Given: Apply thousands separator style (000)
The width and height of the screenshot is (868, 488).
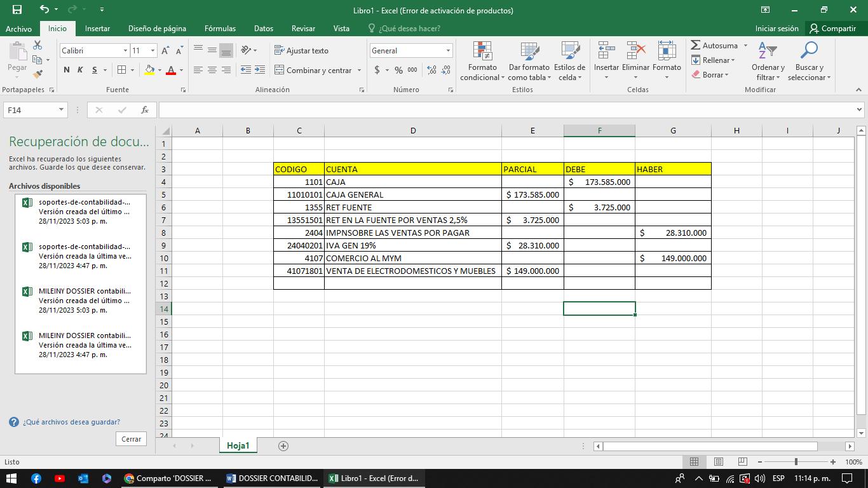Looking at the screenshot, I should (x=412, y=70).
